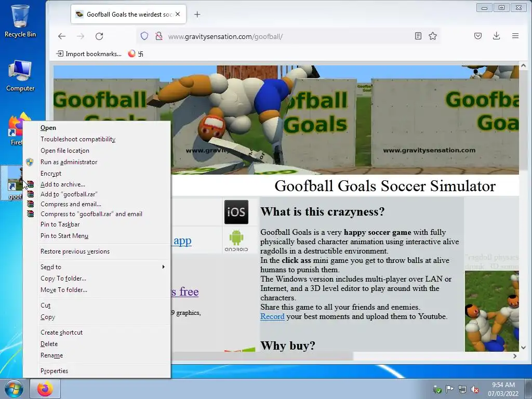Reload the Goofball Goals page
Viewport: 532px width, 399px height.
(x=99, y=36)
